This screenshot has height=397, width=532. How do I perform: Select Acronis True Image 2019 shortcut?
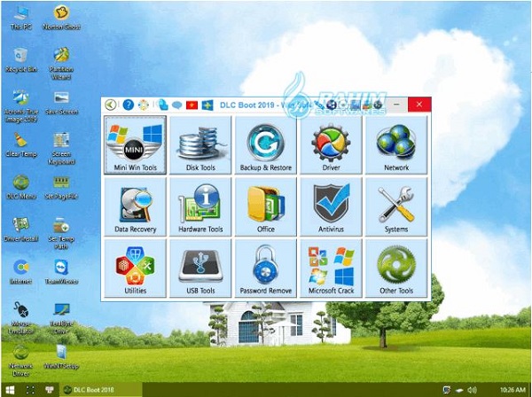(21, 106)
